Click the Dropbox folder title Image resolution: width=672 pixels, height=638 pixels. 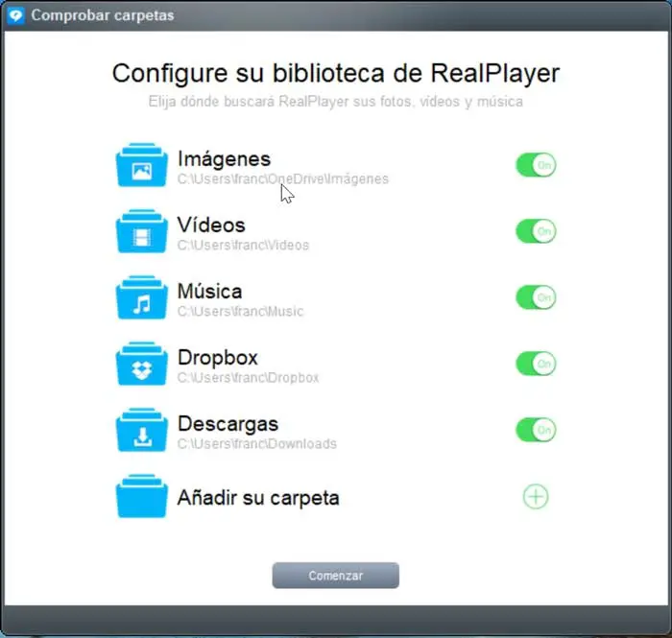[218, 358]
